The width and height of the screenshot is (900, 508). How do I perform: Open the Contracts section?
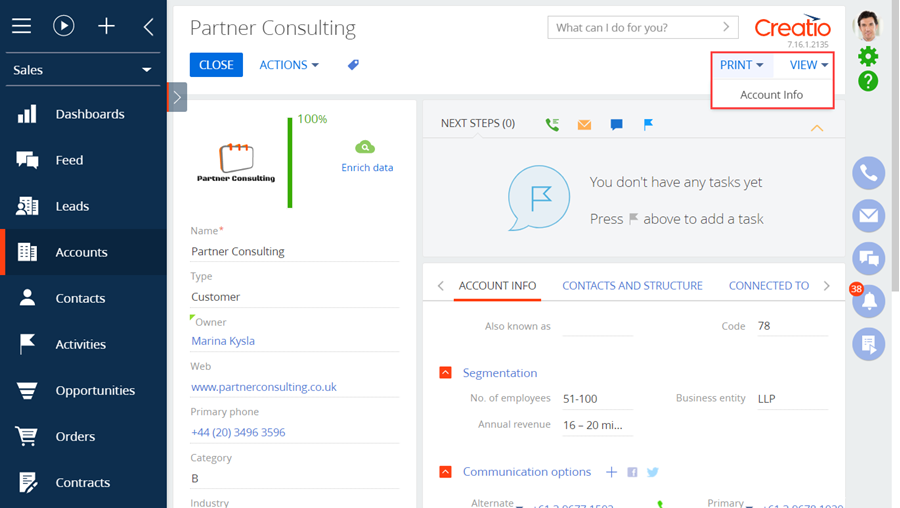83,482
